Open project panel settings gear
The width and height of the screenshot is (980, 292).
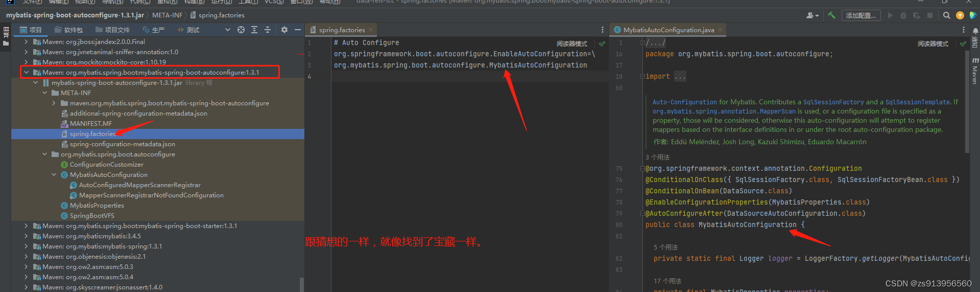[x=284, y=30]
